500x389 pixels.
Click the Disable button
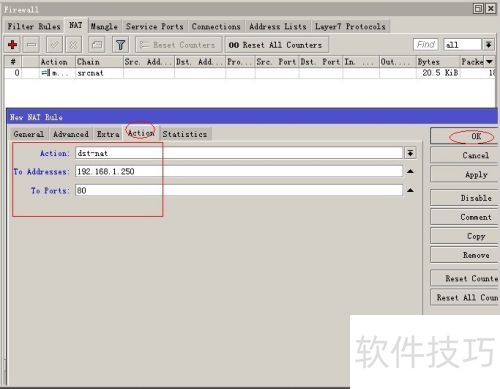[x=465, y=198]
